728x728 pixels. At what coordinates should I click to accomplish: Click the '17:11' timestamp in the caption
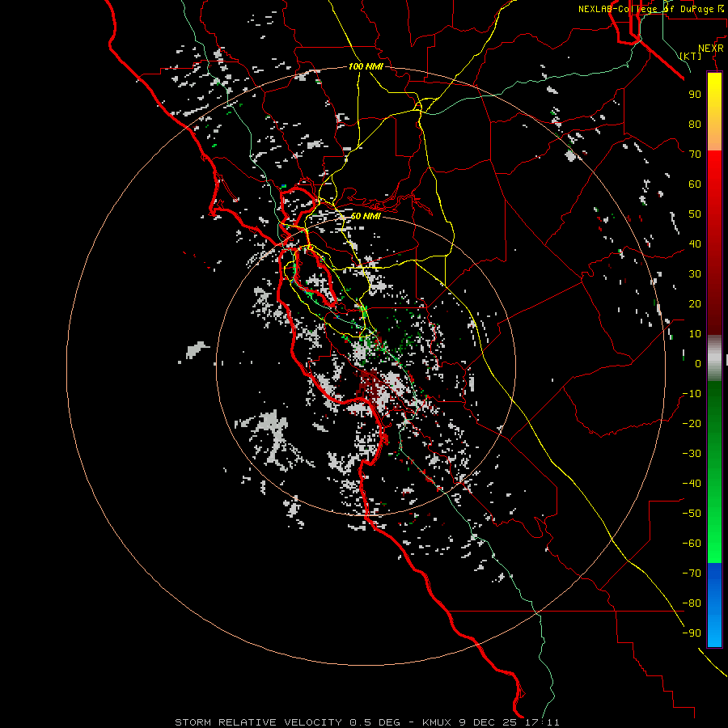[542, 722]
